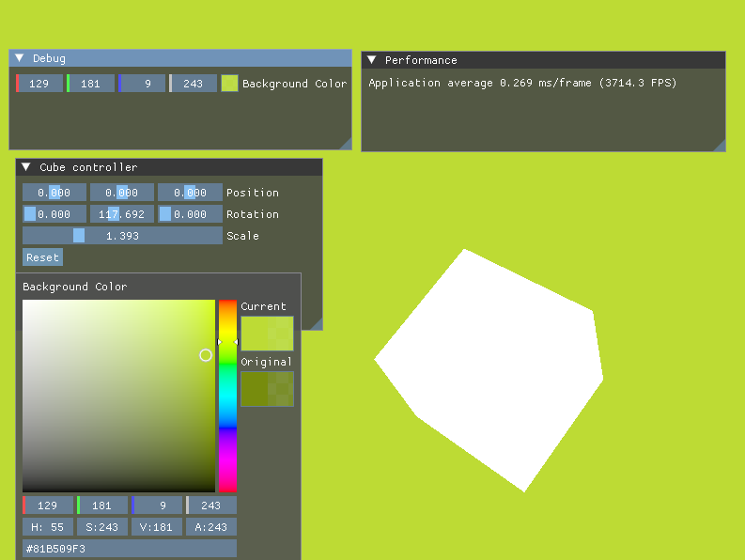Click the Position label
This screenshot has width=745, height=560.
253,193
